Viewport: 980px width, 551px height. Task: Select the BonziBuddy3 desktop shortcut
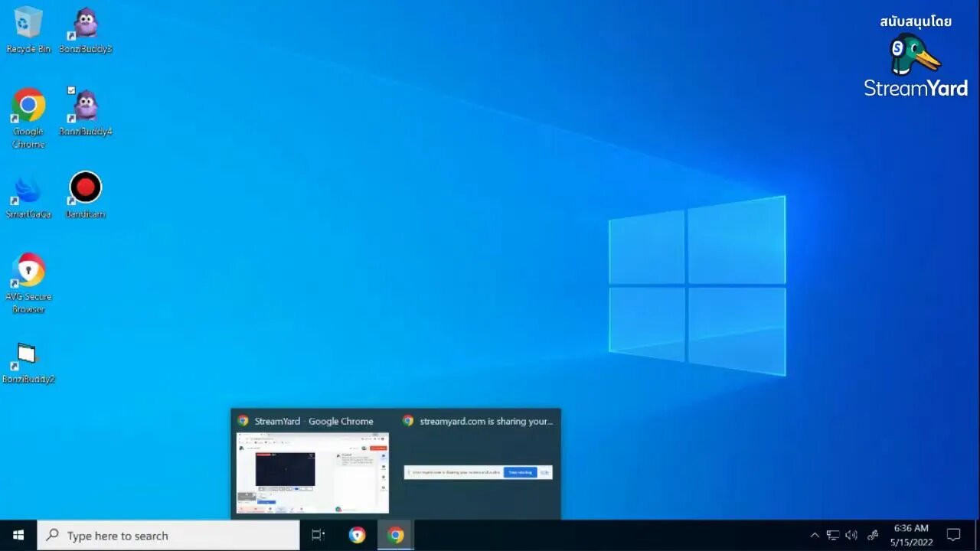(x=86, y=31)
